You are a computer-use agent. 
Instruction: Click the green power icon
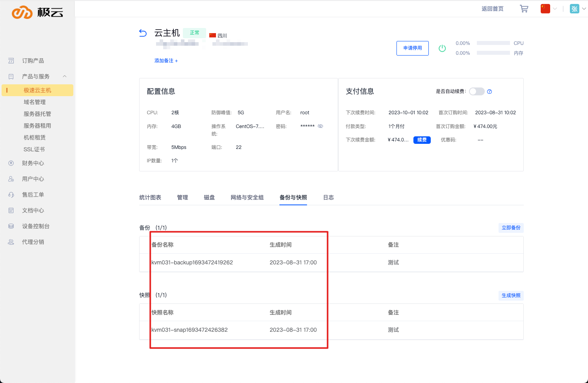[x=442, y=48]
